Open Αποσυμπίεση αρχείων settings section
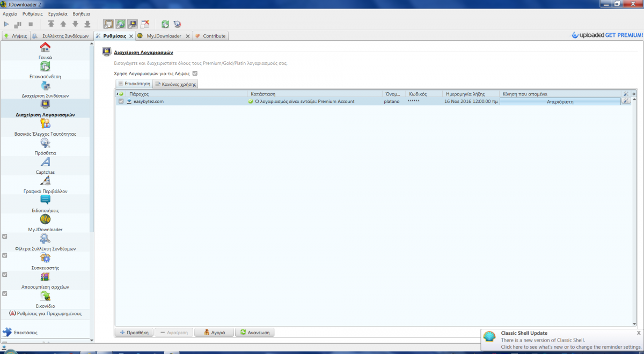Screen dimensions: 644x354 (x=45, y=281)
